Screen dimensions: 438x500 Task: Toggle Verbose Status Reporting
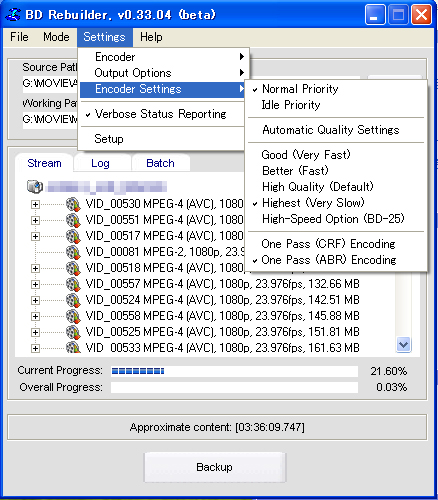[x=162, y=114]
